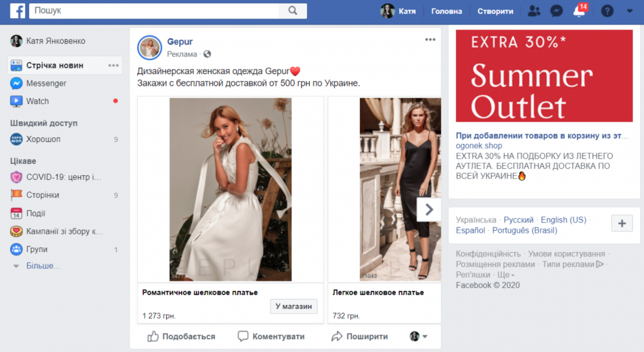
Task: Expand Більше... in sidebar
Action: click(43, 266)
